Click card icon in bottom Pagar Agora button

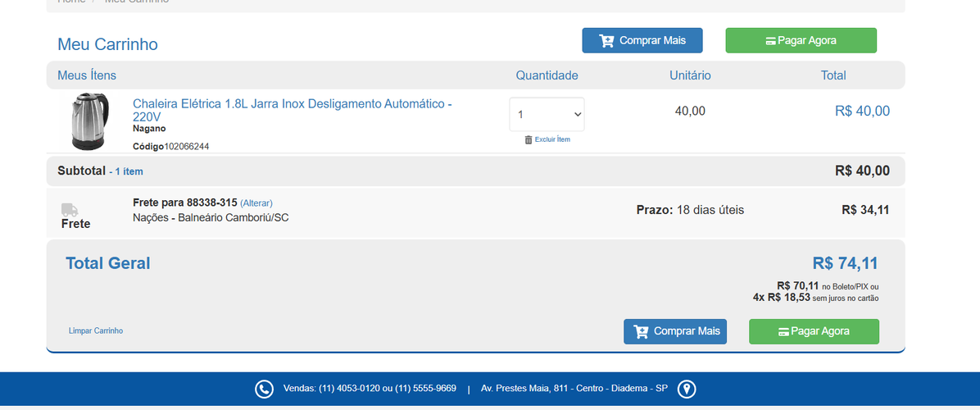coord(783,332)
